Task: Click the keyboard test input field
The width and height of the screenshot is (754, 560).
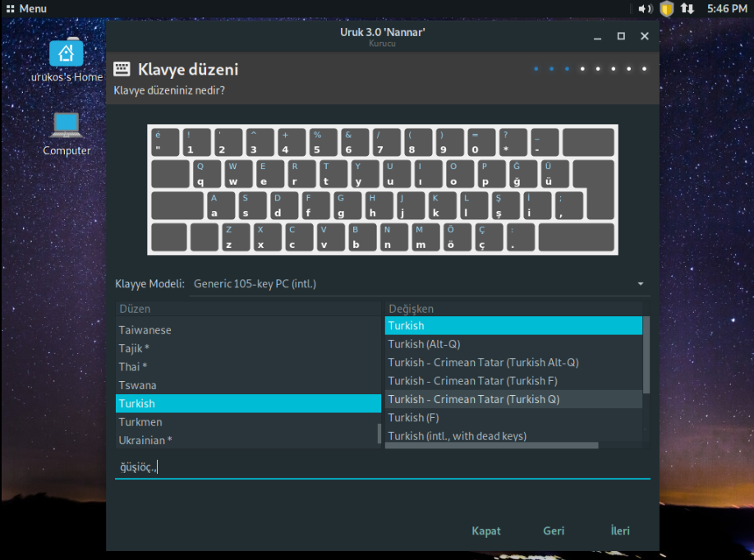Action: point(382,466)
